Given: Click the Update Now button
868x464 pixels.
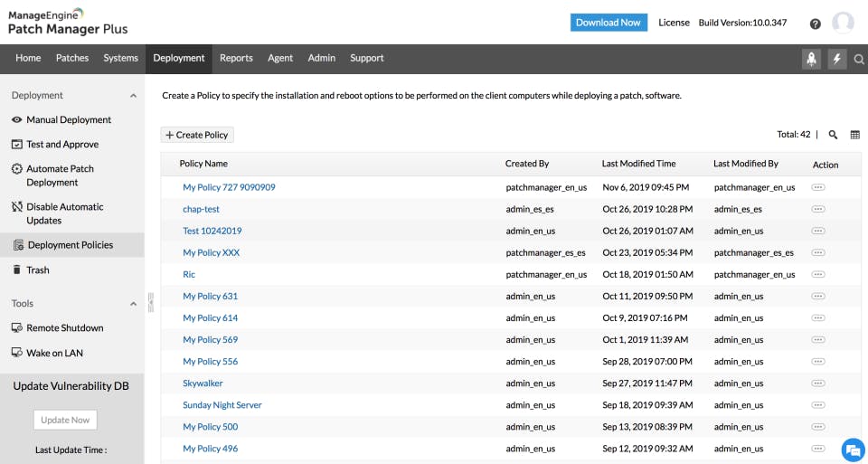Looking at the screenshot, I should (x=65, y=420).
